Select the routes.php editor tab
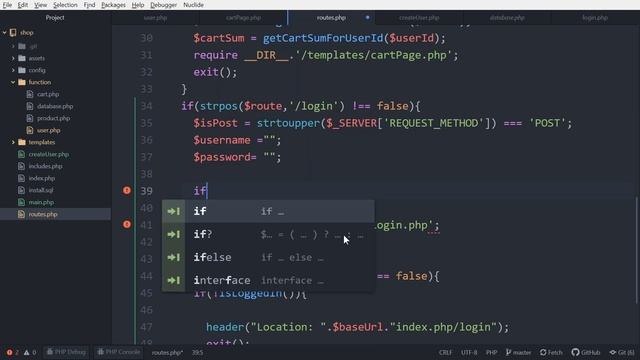This screenshot has width=640, height=360. click(331, 18)
